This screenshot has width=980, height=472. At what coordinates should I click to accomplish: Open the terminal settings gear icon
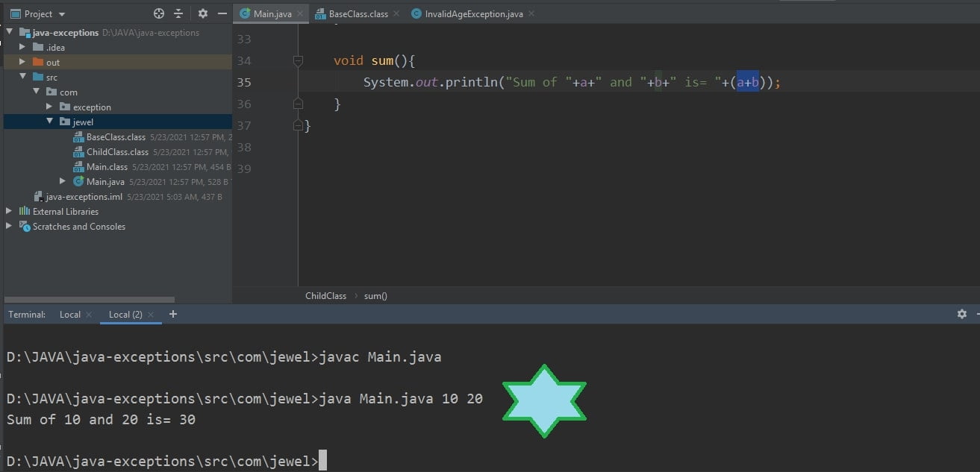tap(961, 314)
